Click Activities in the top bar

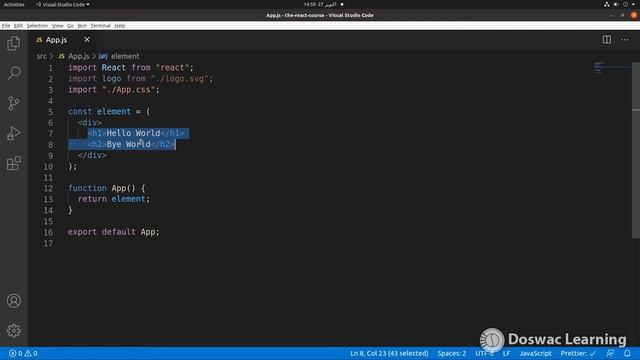pos(14,4)
